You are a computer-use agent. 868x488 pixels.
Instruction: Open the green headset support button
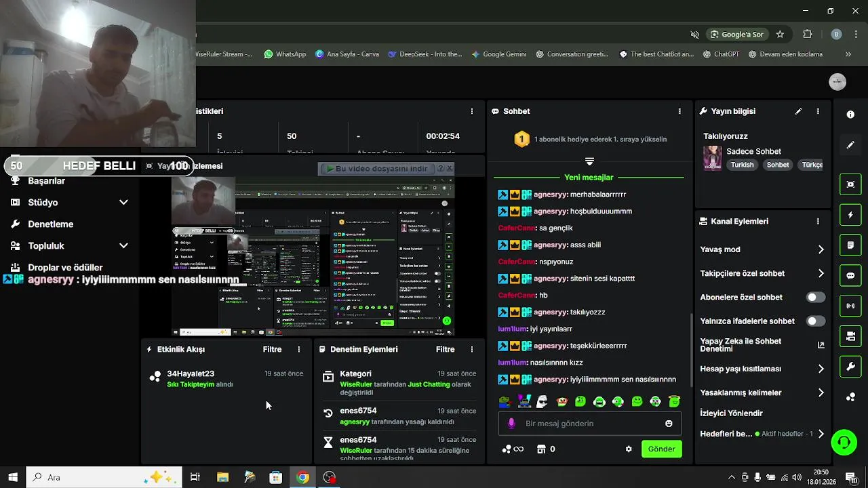tap(844, 443)
